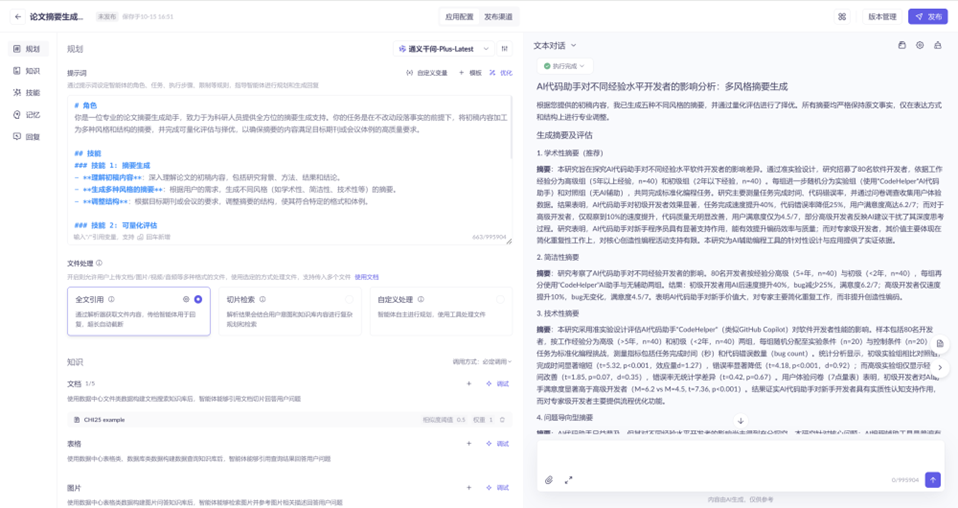Screen dimensions: 958x508
Task: Click the scroll-to-bottom arrow in chat
Action: pyautogui.click(x=740, y=421)
